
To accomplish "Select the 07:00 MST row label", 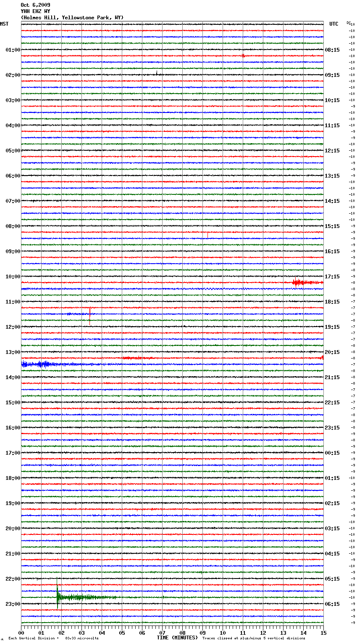I will pyautogui.click(x=13, y=201).
